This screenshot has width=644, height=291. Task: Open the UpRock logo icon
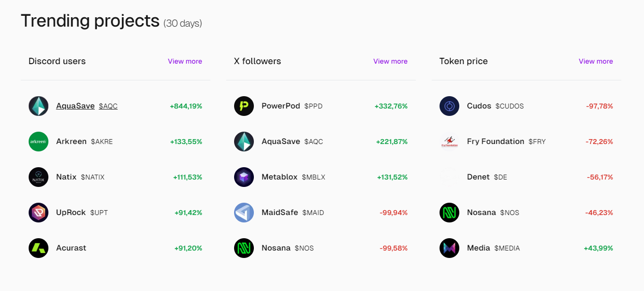point(39,213)
